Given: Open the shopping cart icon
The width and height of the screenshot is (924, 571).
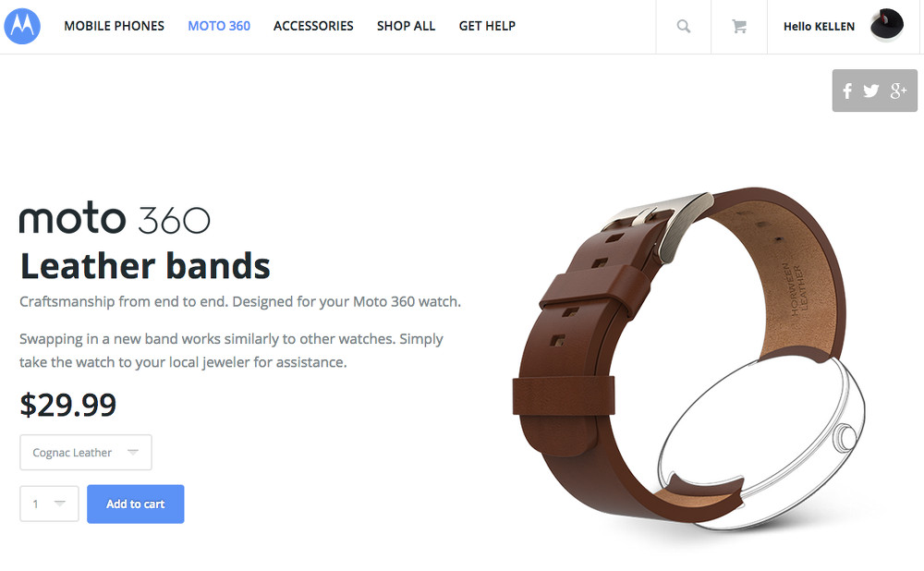Looking at the screenshot, I should [x=739, y=26].
